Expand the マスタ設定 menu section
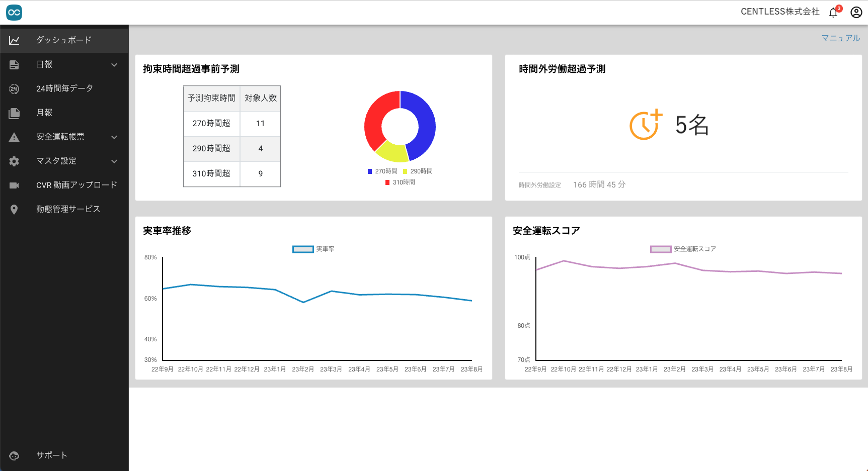Image resolution: width=868 pixels, height=471 pixels. pyautogui.click(x=114, y=161)
